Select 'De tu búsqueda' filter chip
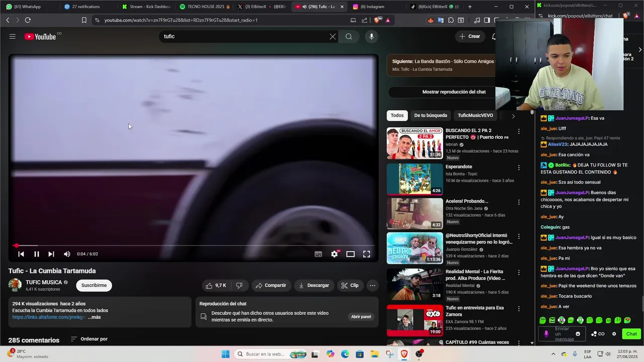Screen dimensions: 644x362 [430, 115]
